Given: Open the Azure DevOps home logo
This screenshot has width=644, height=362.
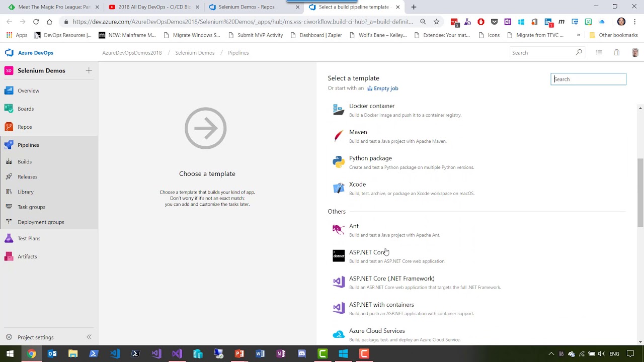Looking at the screenshot, I should (9, 53).
